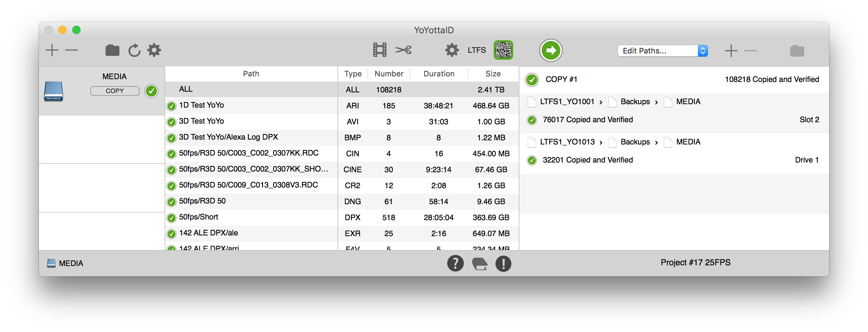Sort by Size column header
Image resolution: width=868 pixels, height=332 pixels.
click(x=493, y=74)
